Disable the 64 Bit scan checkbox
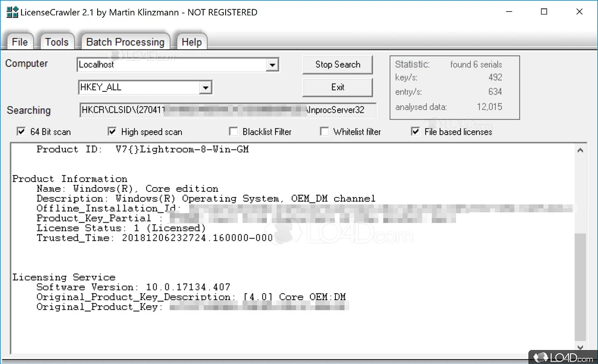This screenshot has width=598, height=364. pos(21,132)
